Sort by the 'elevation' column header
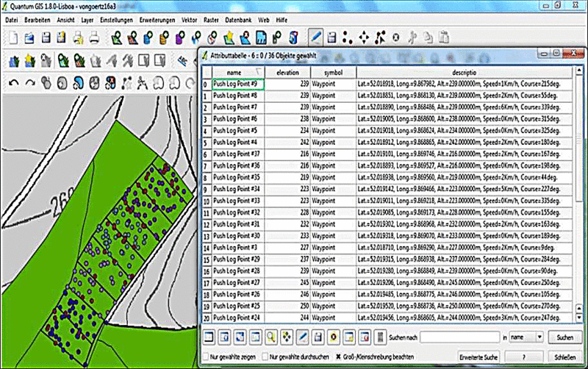The width and height of the screenshot is (588, 369). pyautogui.click(x=287, y=73)
